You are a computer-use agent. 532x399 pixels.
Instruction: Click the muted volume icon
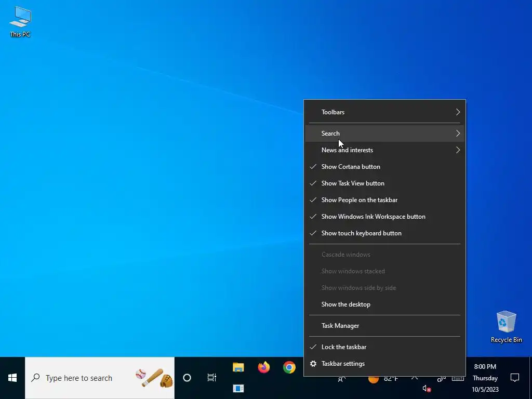tap(427, 389)
